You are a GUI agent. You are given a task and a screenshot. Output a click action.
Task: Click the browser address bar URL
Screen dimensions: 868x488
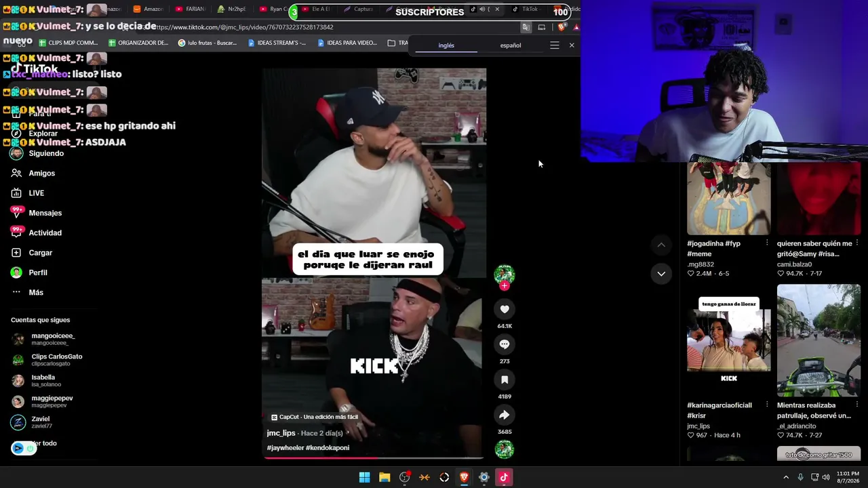(x=244, y=27)
